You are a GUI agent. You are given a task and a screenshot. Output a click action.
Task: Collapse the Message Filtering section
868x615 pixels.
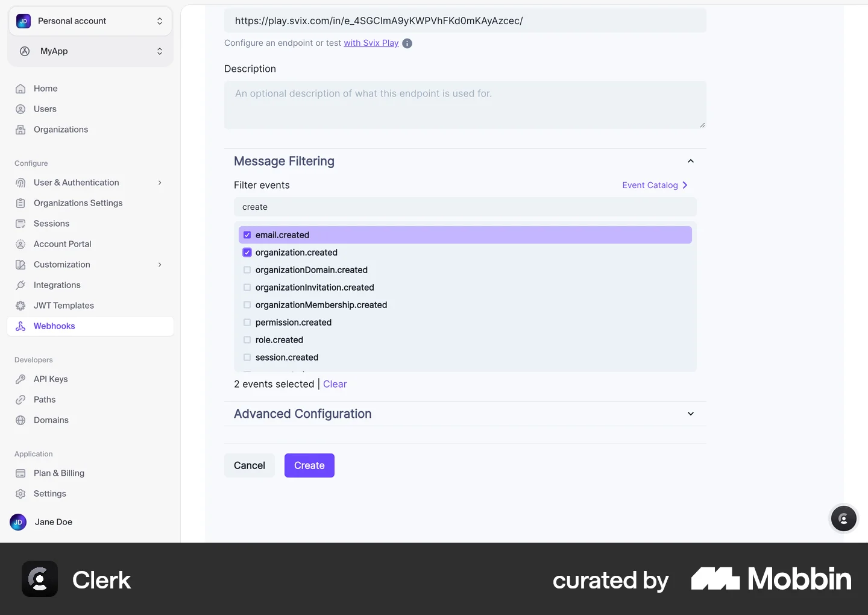tap(691, 161)
